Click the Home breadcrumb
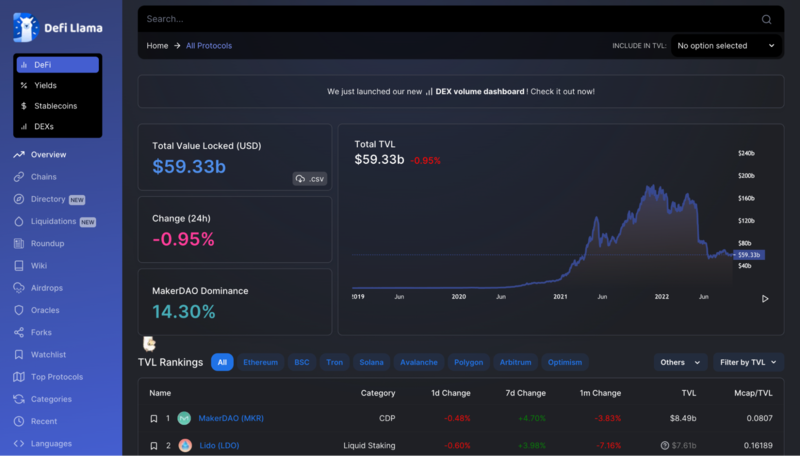 point(157,45)
